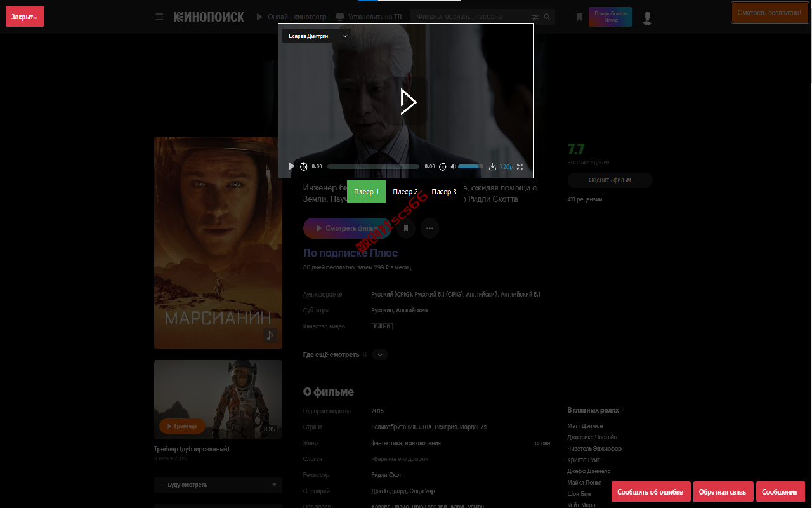Enter fullscreen mode in the player
This screenshot has width=812, height=508.
click(x=520, y=166)
